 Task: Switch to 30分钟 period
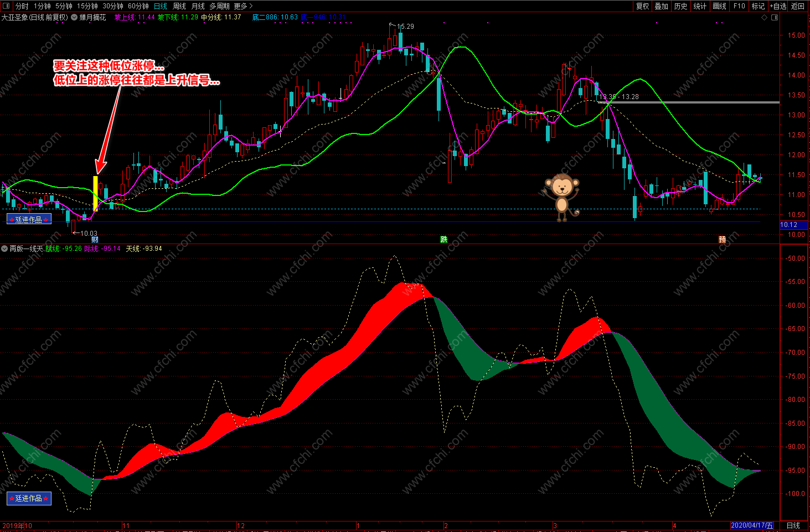tap(113, 6)
